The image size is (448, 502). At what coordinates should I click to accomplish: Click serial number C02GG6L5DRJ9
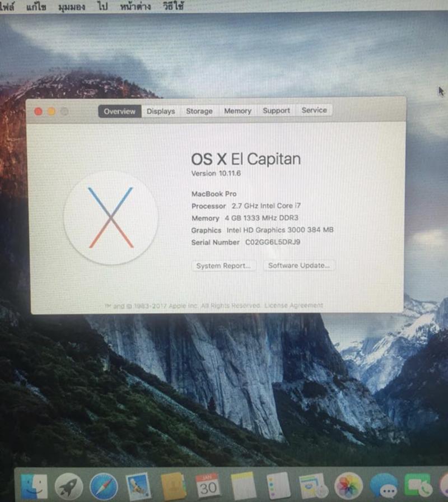point(273,242)
